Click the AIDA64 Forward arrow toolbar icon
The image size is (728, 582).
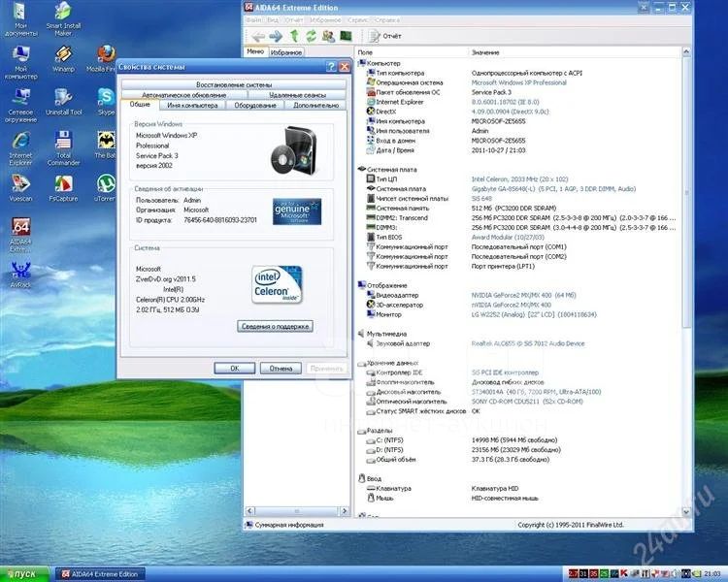click(276, 36)
